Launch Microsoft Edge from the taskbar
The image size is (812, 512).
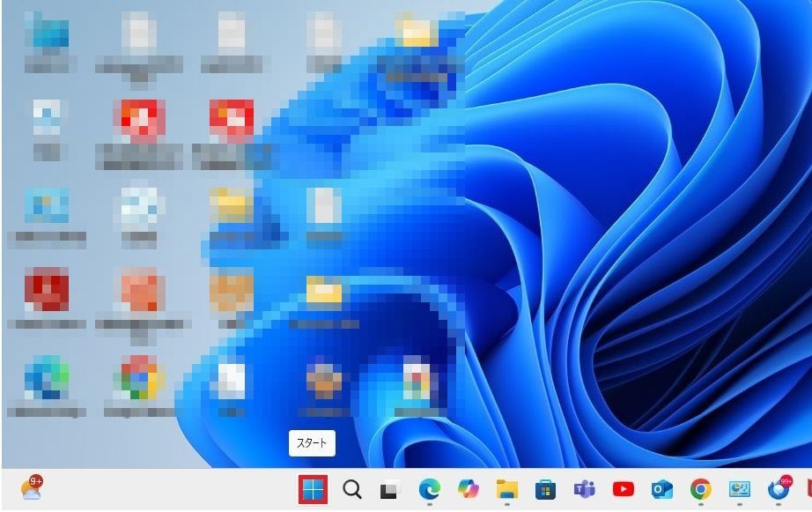pos(429,489)
